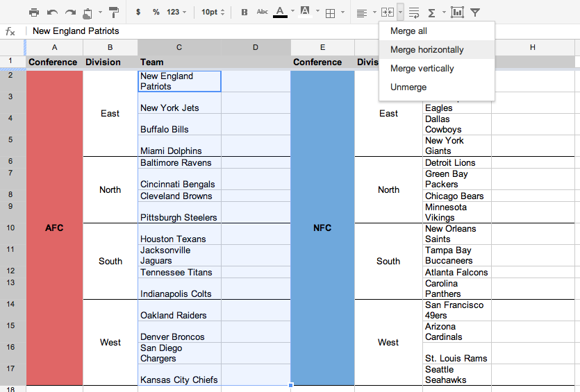Toggle strikethrough Abc formatting
Screen dimensions: 580x392
(x=263, y=12)
